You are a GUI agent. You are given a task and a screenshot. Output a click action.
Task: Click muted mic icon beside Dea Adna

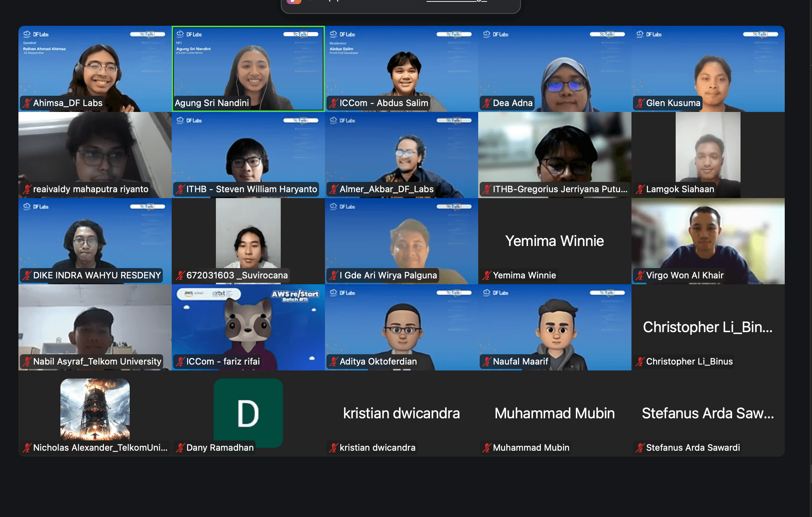tap(487, 103)
